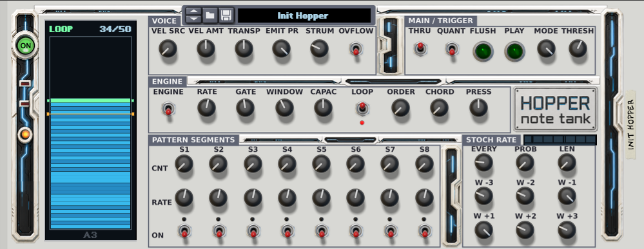Click the green loop marker line in tank display
The image size is (644, 249).
(90, 100)
